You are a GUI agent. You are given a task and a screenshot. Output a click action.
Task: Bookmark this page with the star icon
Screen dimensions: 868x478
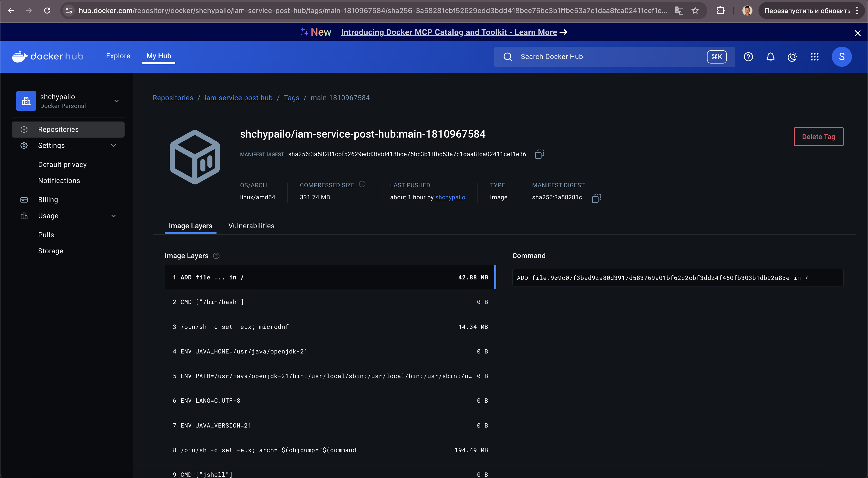pyautogui.click(x=695, y=11)
